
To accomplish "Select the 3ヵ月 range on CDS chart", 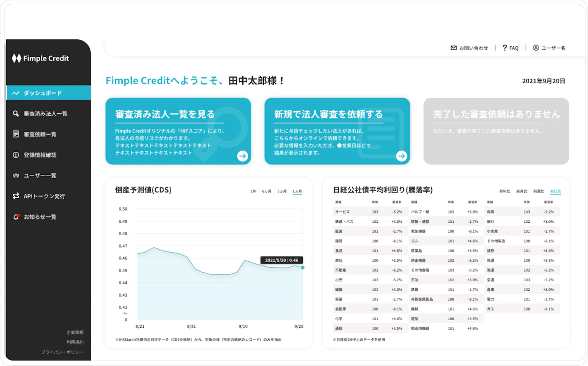I will [282, 191].
